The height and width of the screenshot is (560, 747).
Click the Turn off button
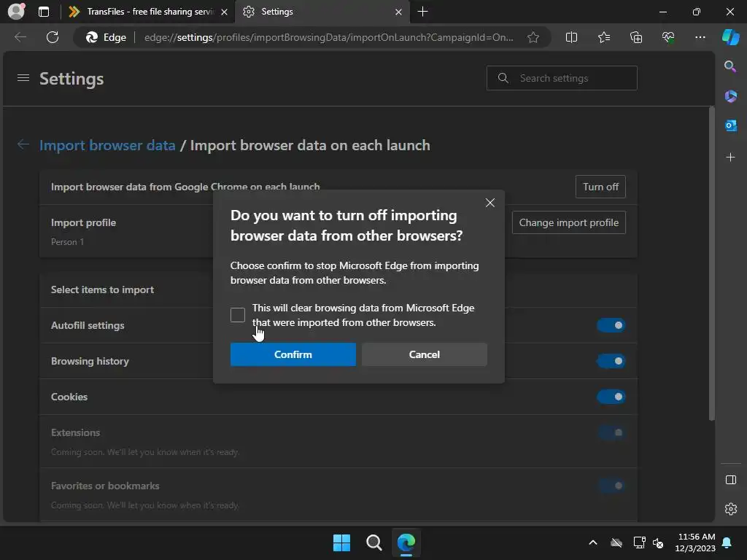click(x=600, y=187)
